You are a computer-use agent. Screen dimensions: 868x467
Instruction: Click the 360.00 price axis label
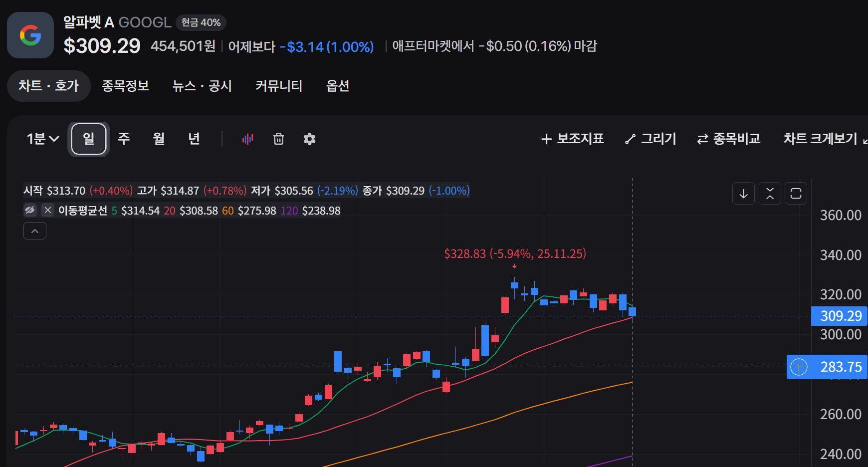tap(841, 216)
